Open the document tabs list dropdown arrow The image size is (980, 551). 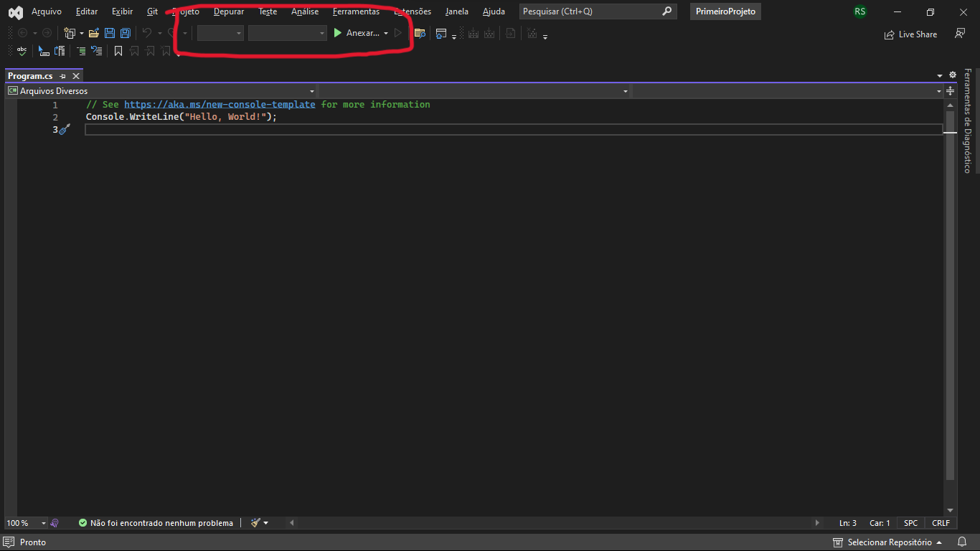click(x=940, y=75)
